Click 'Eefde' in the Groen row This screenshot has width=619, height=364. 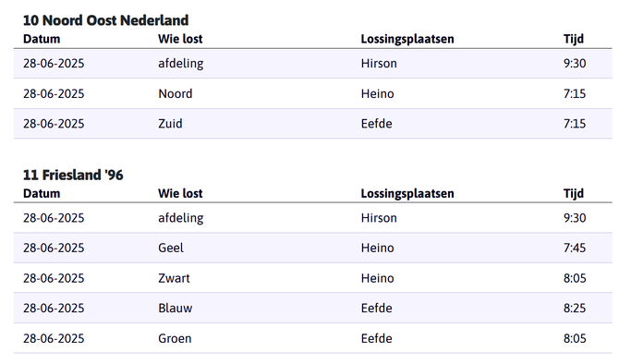coord(376,338)
